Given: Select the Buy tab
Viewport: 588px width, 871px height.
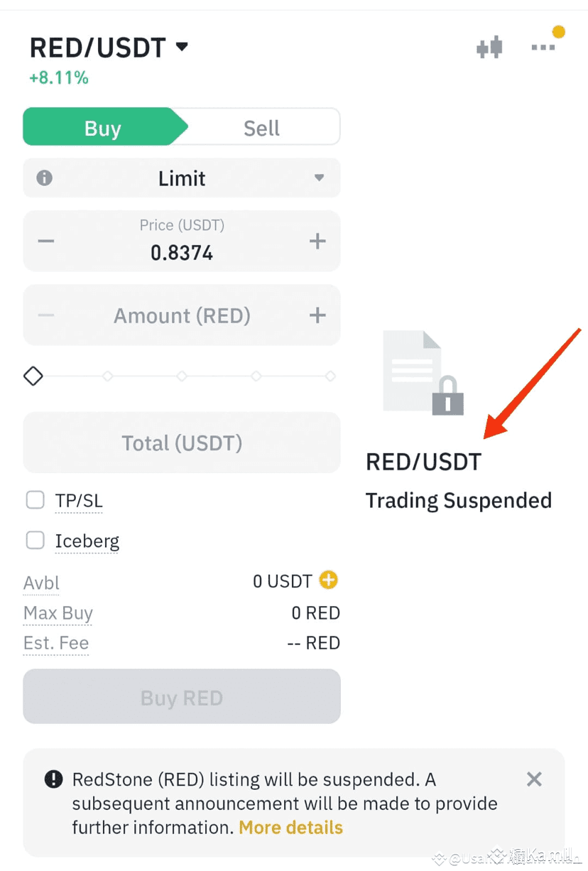Looking at the screenshot, I should [103, 127].
